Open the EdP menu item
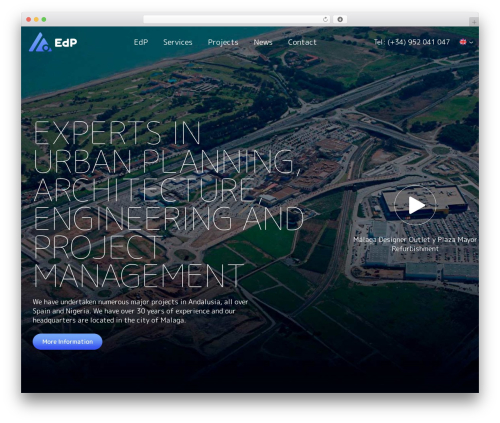500x423 pixels. pyautogui.click(x=141, y=42)
